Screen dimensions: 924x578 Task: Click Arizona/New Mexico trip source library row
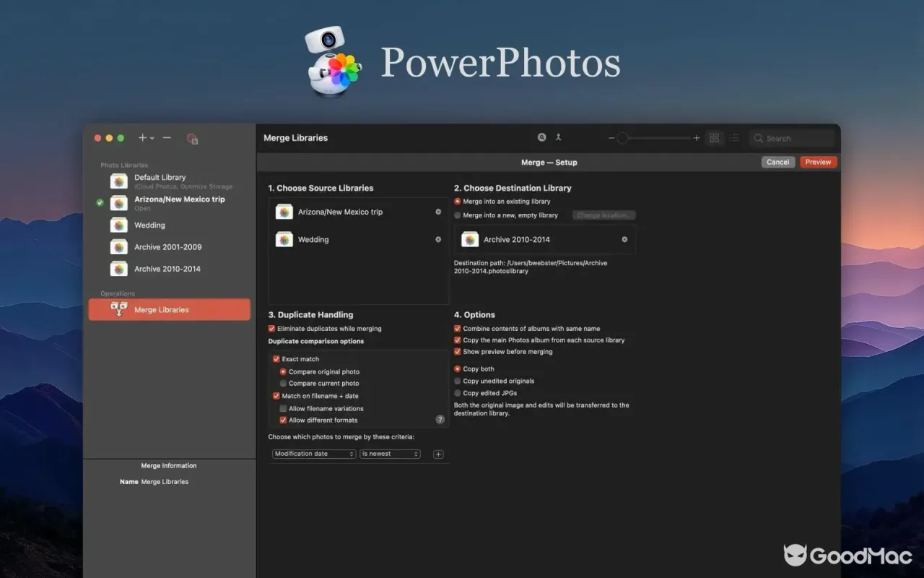pos(359,212)
